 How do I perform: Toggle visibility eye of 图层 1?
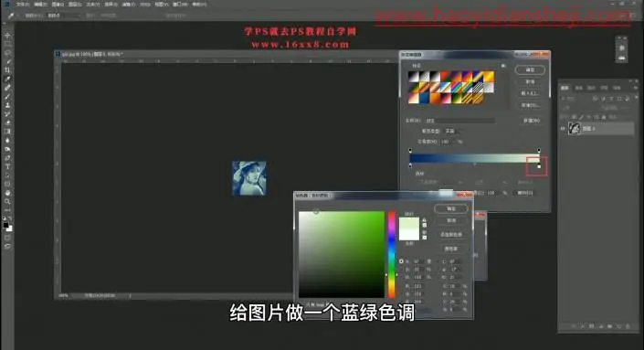[x=563, y=129]
